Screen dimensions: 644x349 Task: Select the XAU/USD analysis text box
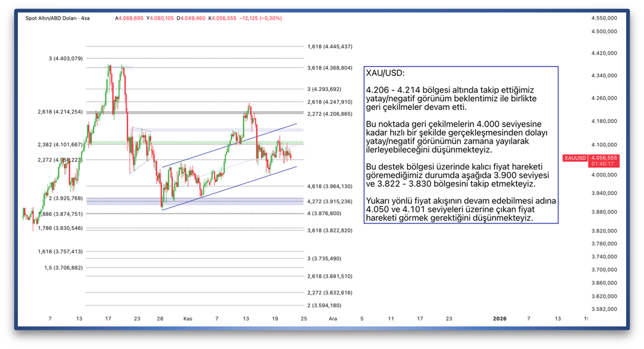[x=461, y=144]
